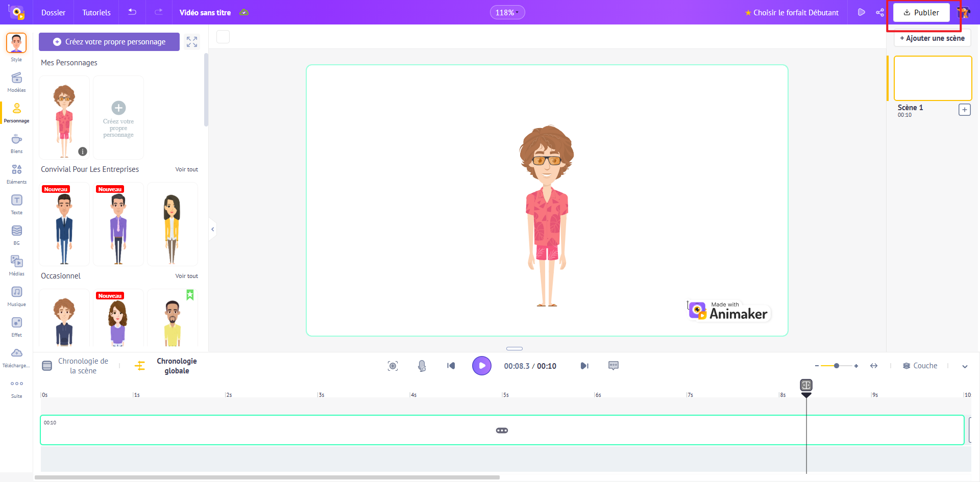Collapse the left asset panel with the arrow
980x482 pixels.
213,229
